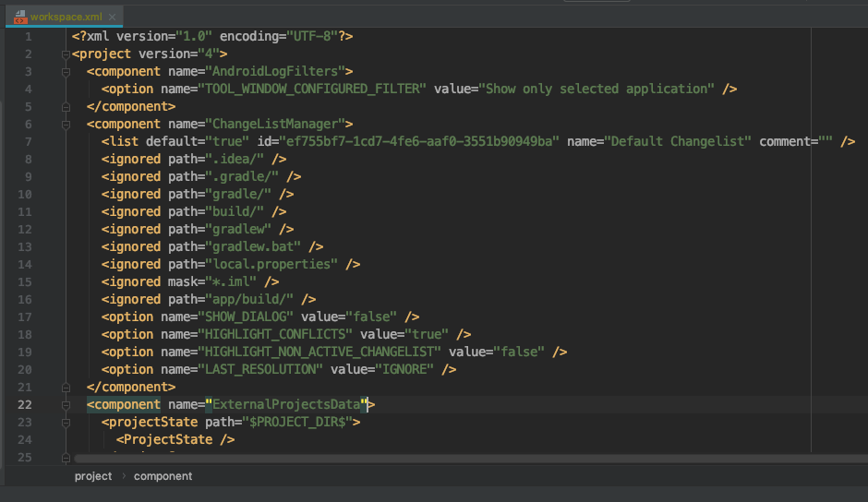Viewport: 868px width, 502px height.
Task: Click line number 1 in gutter
Action: [29, 37]
